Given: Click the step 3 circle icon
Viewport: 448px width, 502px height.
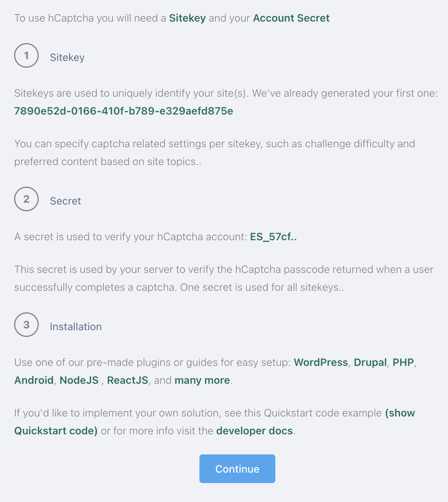Looking at the screenshot, I should (x=26, y=325).
